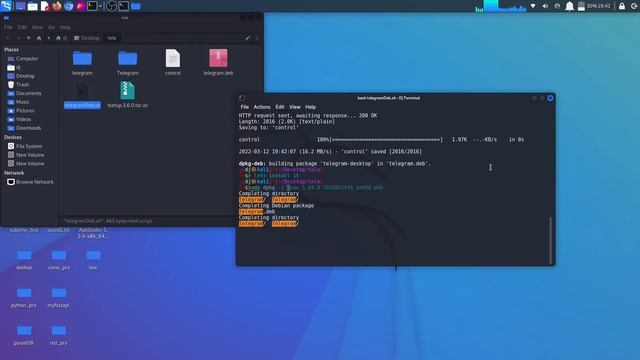Select second New Volume device
This screenshot has height=360, width=640.
click(30, 164)
